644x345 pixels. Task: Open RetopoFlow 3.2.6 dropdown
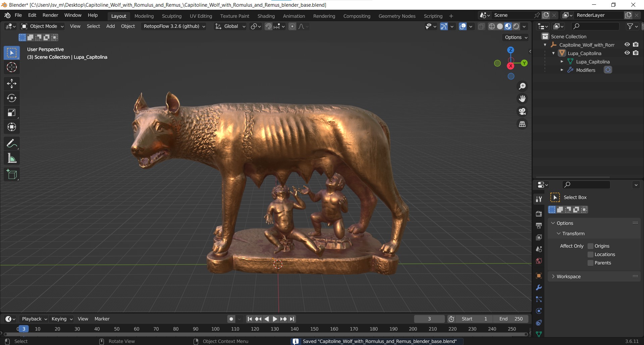174,27
